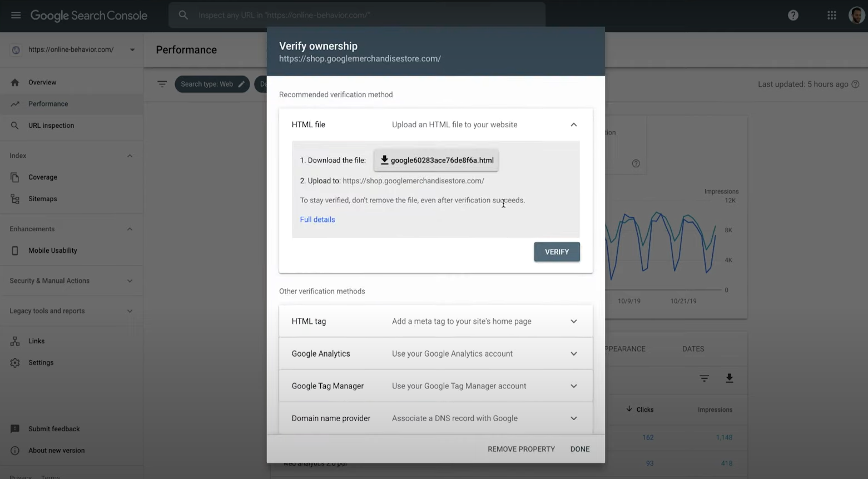Click REMOVE PROPERTY
Viewport: 868px width, 479px height.
tap(521, 449)
